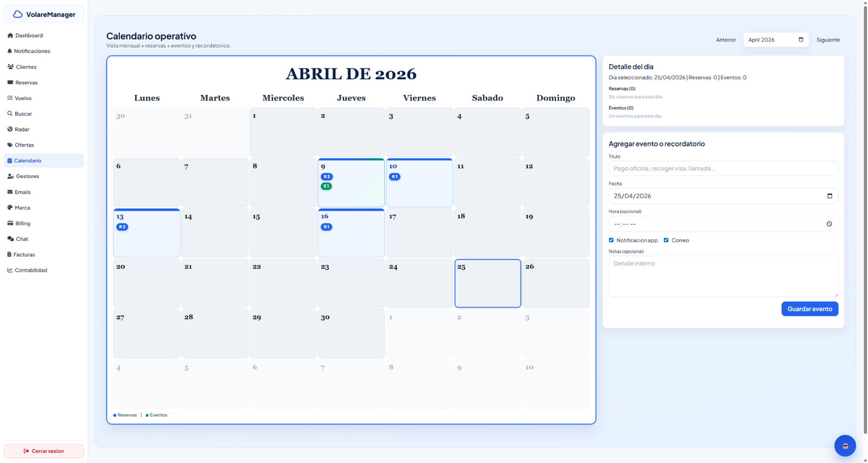Click the "Sabado" column header
The width and height of the screenshot is (868, 463).
[x=487, y=98]
